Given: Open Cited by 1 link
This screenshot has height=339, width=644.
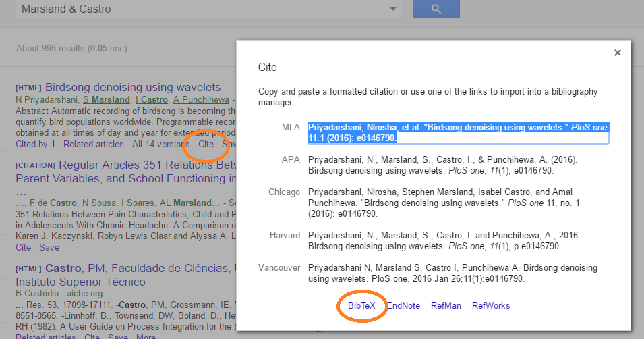Looking at the screenshot, I should click(x=35, y=145).
